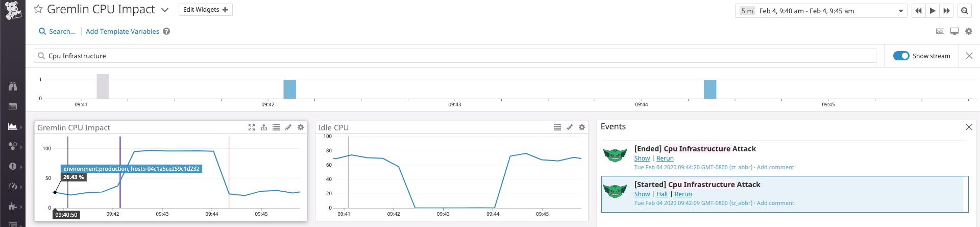Edit the Idle CPU widget with pencil icon
This screenshot has width=980, height=227.
(570, 127)
